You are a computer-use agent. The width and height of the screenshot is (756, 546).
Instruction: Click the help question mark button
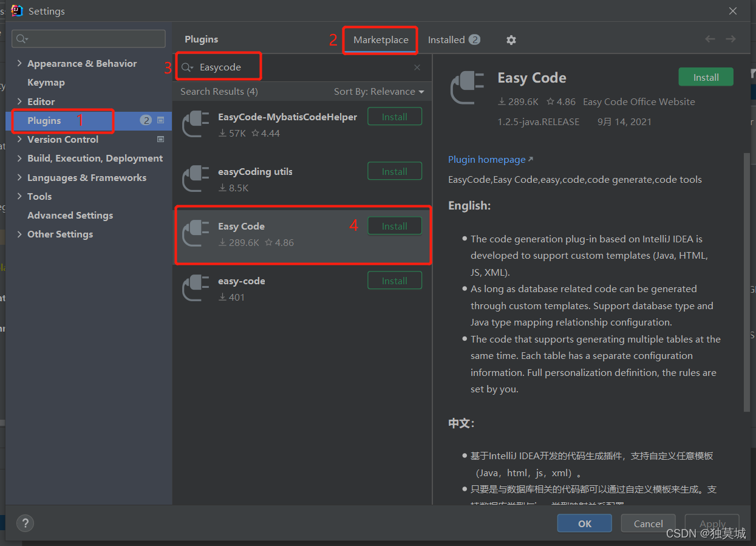pos(25,523)
